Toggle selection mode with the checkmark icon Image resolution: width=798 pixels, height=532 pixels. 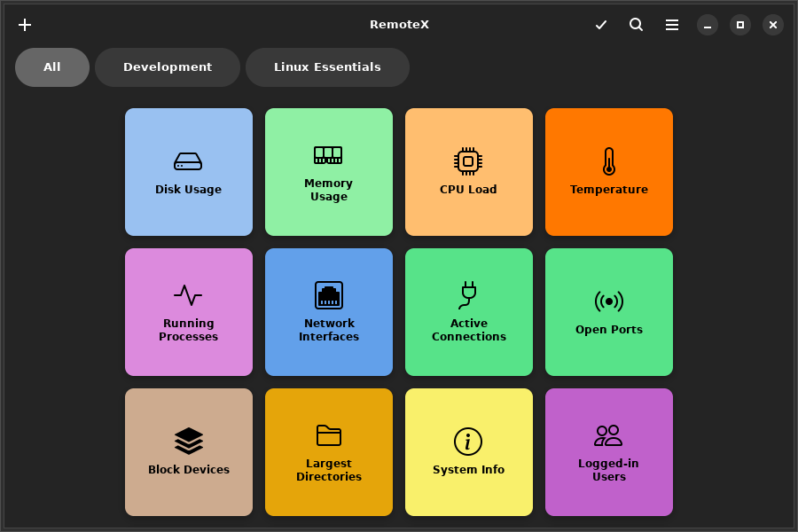[x=601, y=25]
